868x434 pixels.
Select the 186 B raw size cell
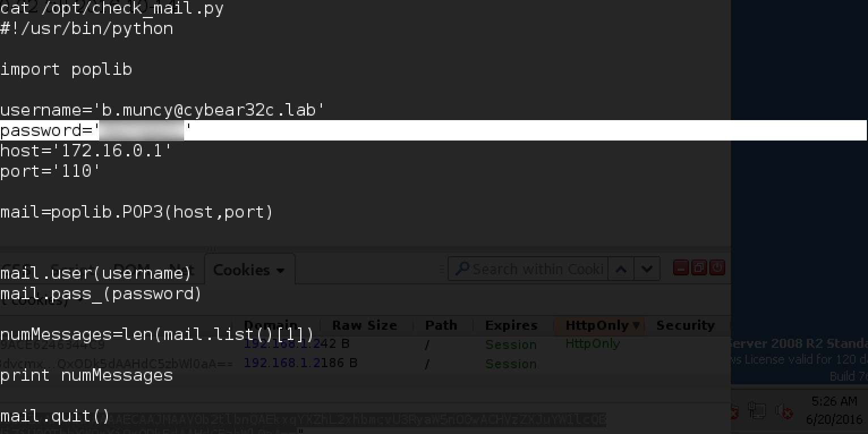click(x=339, y=363)
